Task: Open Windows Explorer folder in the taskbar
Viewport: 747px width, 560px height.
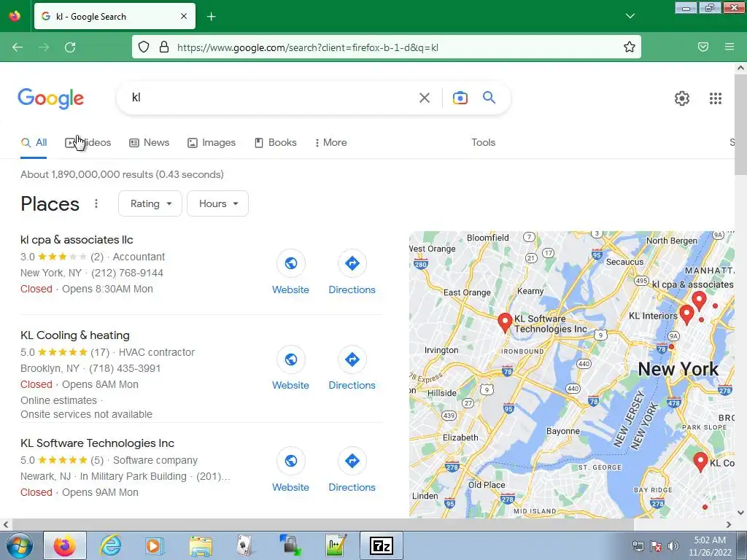Action: point(201,545)
